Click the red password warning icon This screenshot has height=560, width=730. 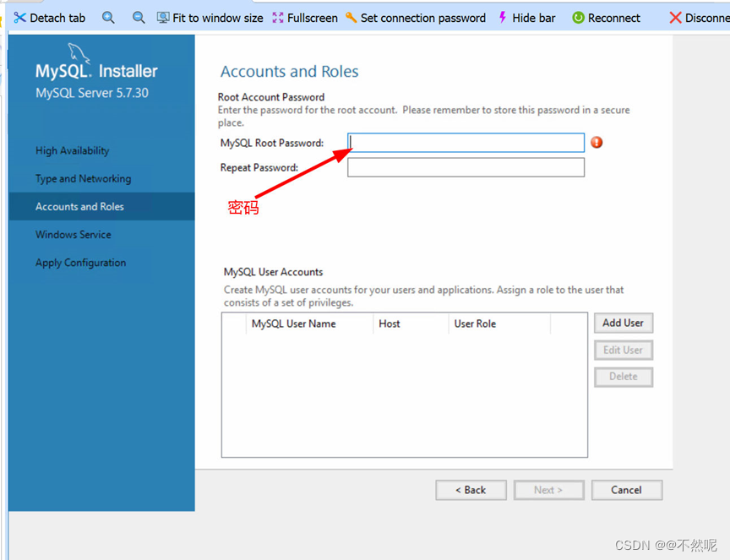pos(597,143)
